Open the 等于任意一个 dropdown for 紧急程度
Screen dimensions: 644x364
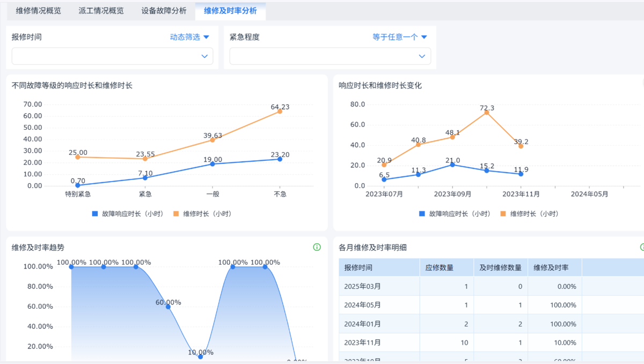pos(396,36)
